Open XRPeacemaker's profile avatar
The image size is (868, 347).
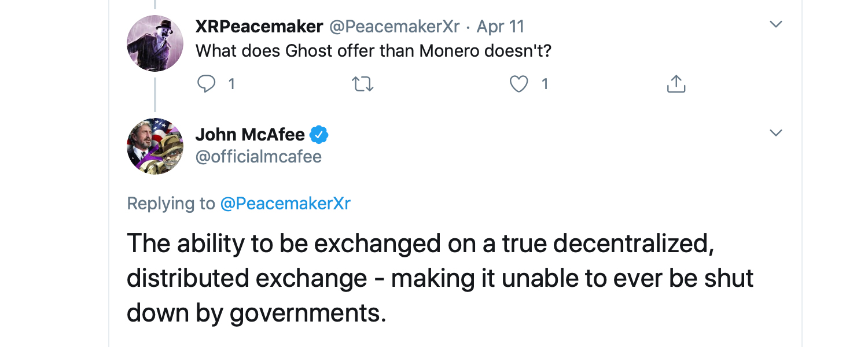[x=155, y=43]
